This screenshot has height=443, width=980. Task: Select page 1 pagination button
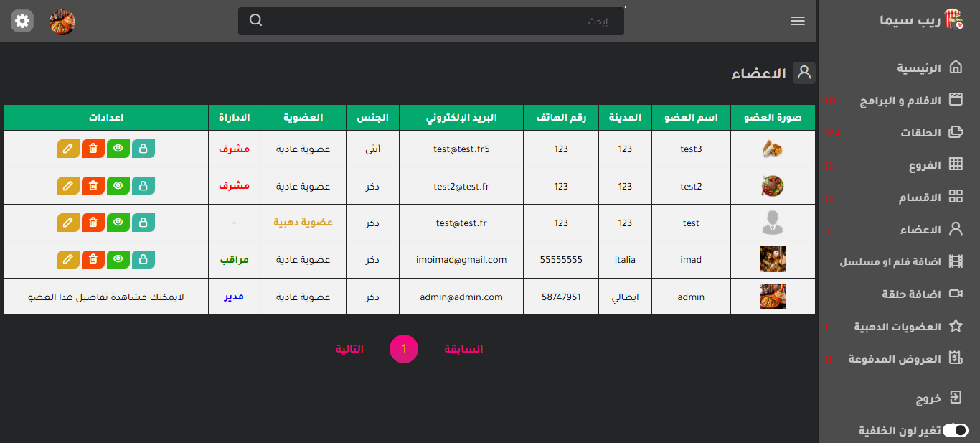[404, 349]
